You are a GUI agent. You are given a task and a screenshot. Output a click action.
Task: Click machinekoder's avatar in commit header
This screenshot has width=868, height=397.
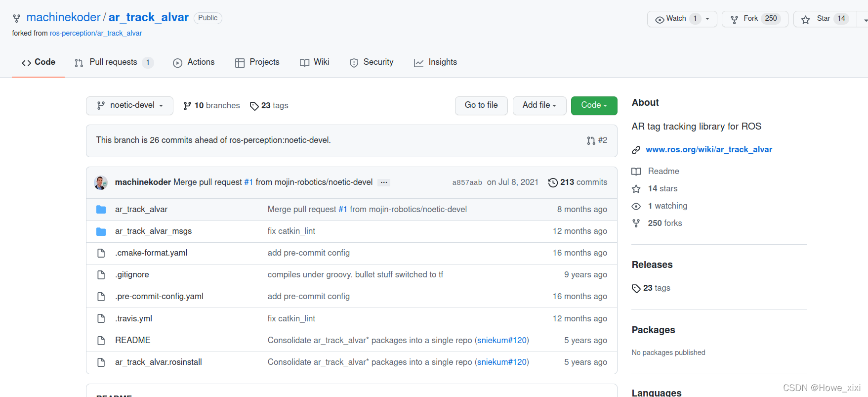[101, 182]
